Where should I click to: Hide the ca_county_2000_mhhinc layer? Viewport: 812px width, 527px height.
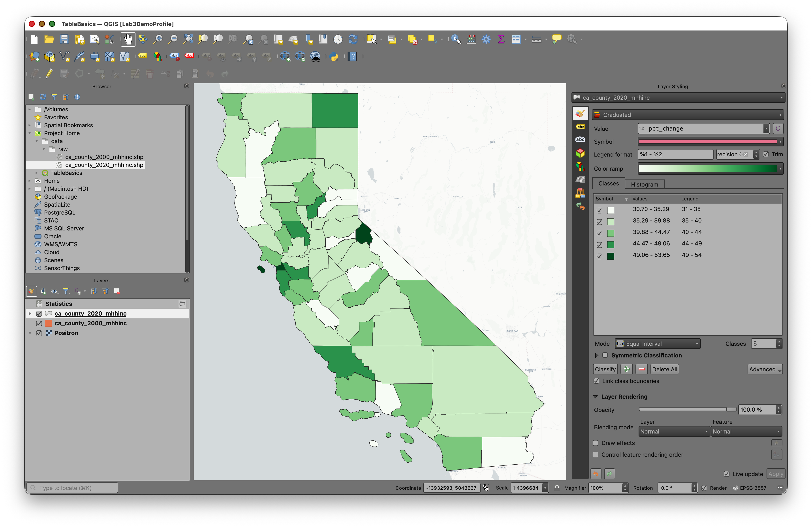tap(39, 323)
